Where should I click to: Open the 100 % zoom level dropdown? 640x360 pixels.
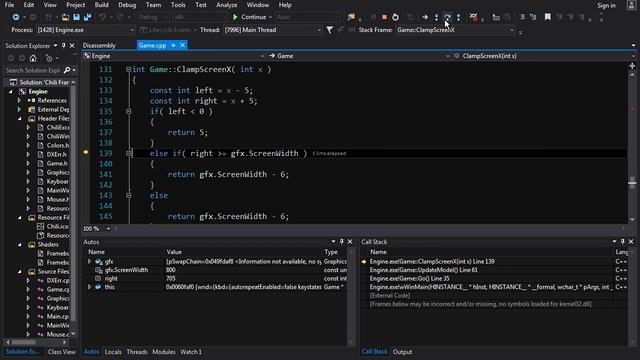point(97,229)
